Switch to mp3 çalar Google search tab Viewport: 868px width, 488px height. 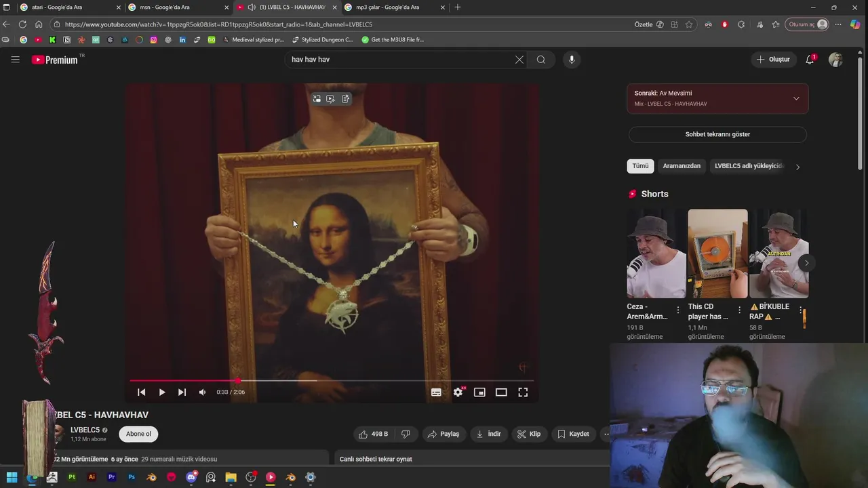pos(395,7)
